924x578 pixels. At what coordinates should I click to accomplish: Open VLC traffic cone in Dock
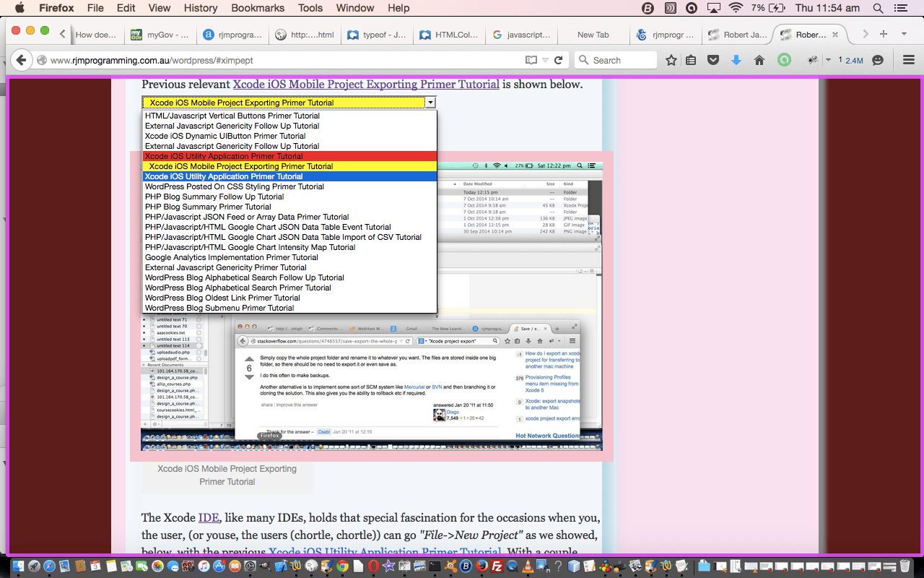(528, 566)
